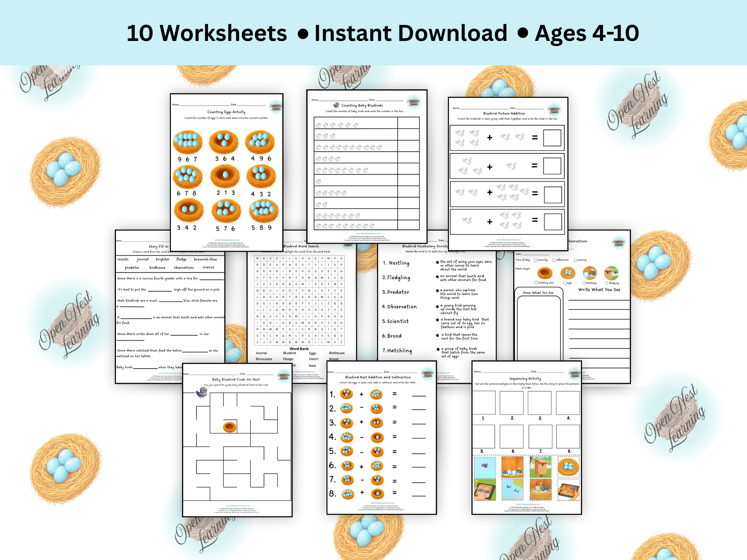This screenshot has width=747, height=560.
Task: Click 'insects' in the Story Fill-in word bank
Action: point(123,259)
